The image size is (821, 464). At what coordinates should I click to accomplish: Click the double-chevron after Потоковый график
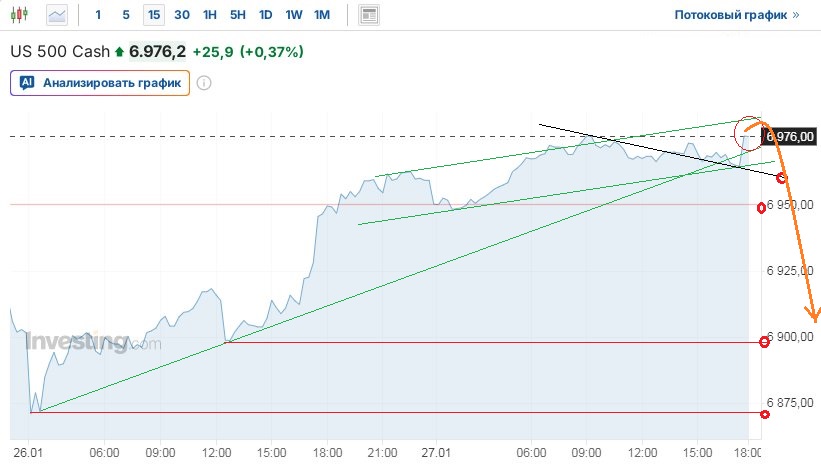(x=795, y=15)
